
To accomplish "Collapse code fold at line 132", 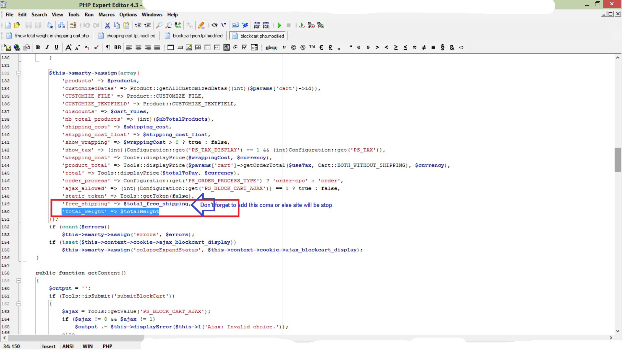I will (x=19, y=73).
